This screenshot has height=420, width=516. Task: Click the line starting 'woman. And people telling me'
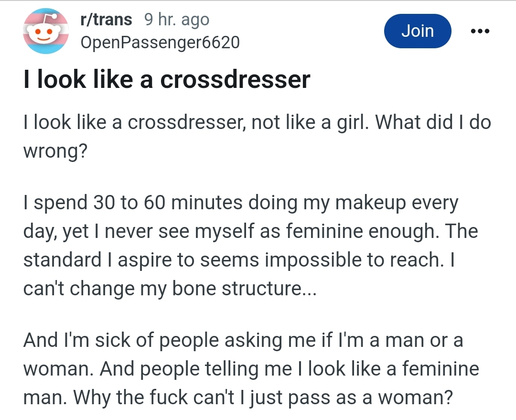pyautogui.click(x=251, y=369)
